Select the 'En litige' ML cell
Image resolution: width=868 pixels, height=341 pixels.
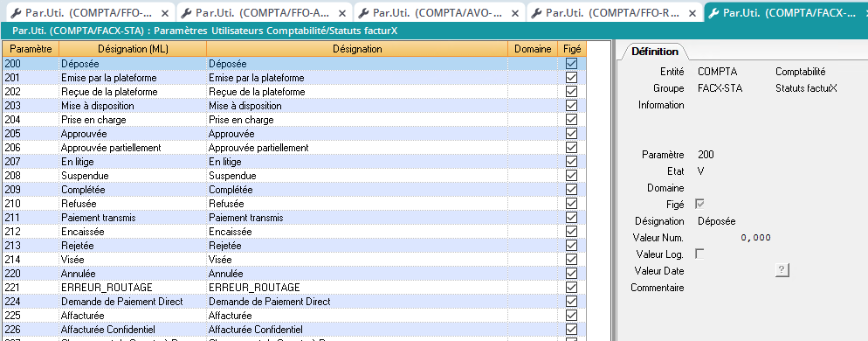pyautogui.click(x=133, y=162)
